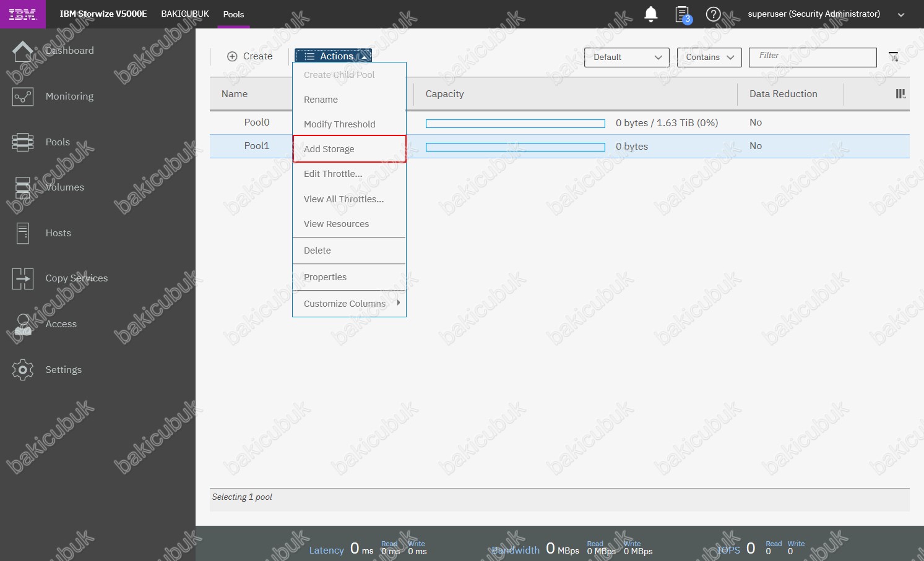924x561 pixels.
Task: Click Pool1 '0 bytes' capacity text
Action: (x=632, y=147)
